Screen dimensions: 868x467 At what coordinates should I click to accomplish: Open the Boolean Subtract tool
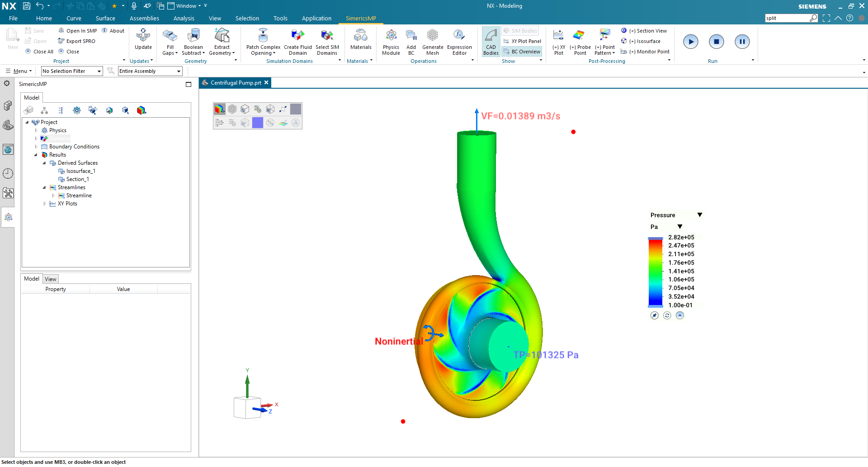tap(193, 41)
